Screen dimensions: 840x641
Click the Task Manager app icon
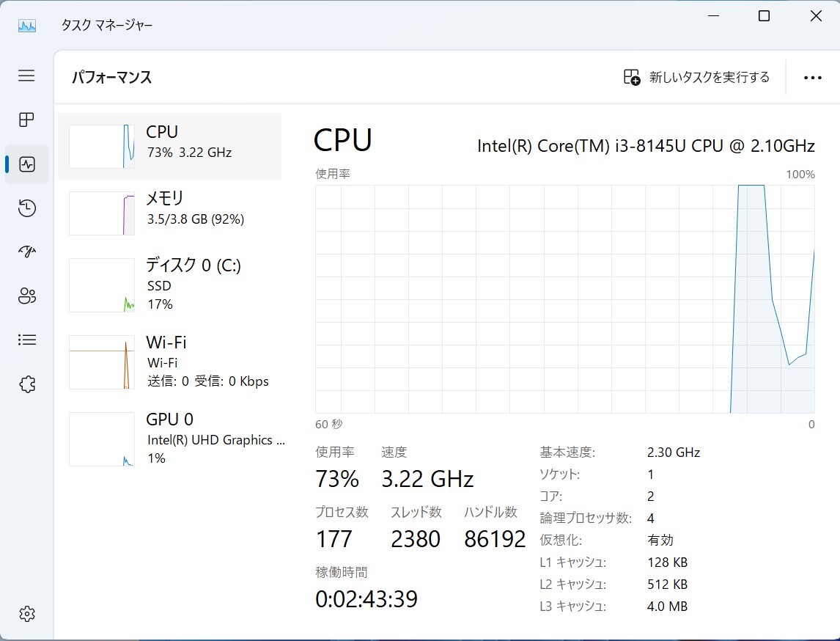(27, 25)
